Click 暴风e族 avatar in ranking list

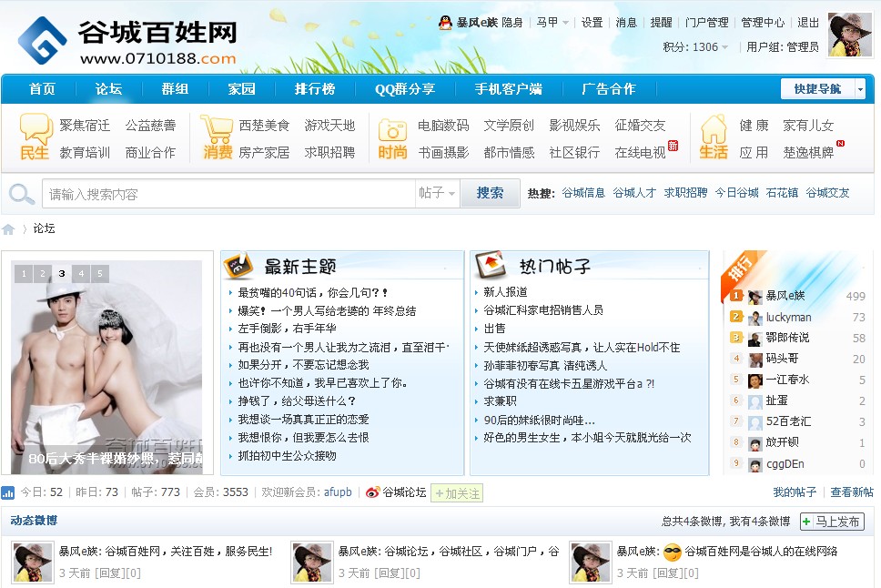[x=755, y=296]
